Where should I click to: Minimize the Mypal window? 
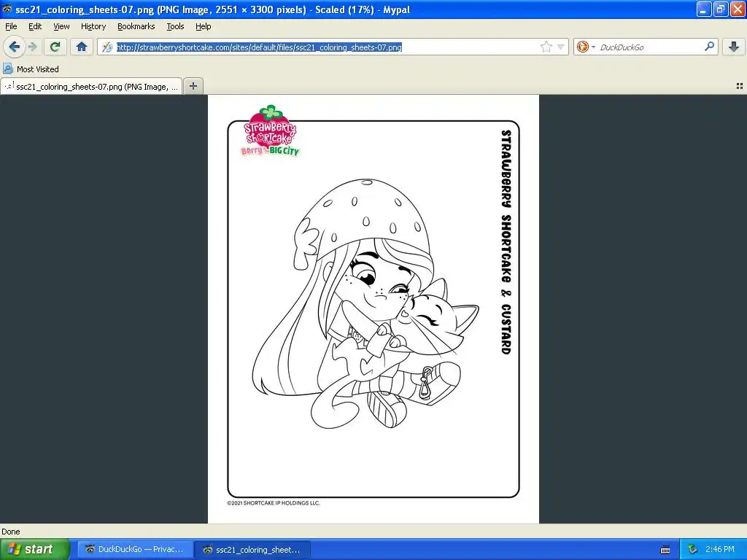[704, 9]
